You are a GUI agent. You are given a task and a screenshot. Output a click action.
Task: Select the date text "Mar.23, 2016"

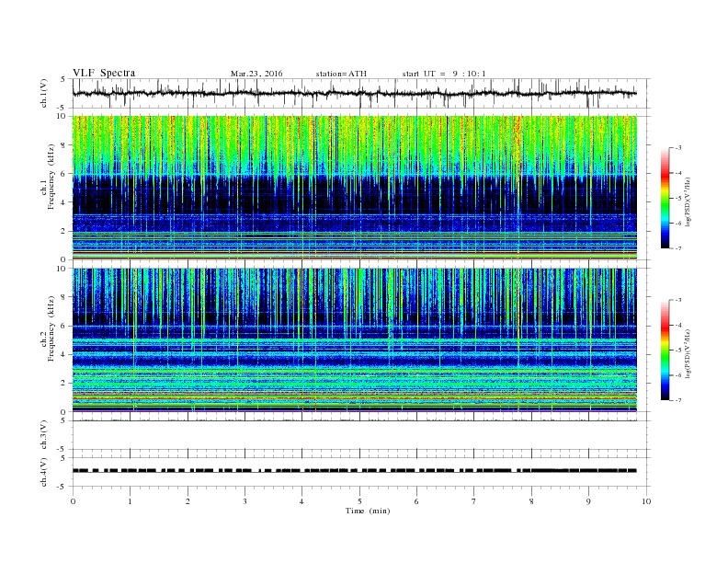(256, 74)
